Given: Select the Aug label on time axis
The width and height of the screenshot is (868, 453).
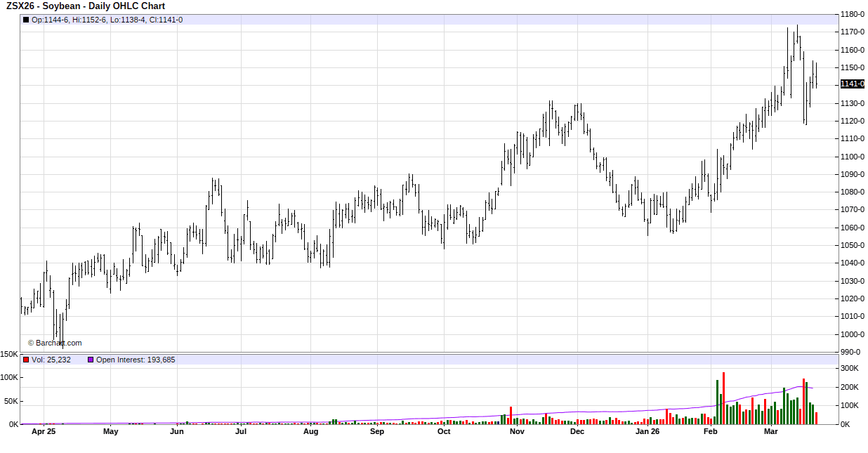Looking at the screenshot, I should coord(311,432).
